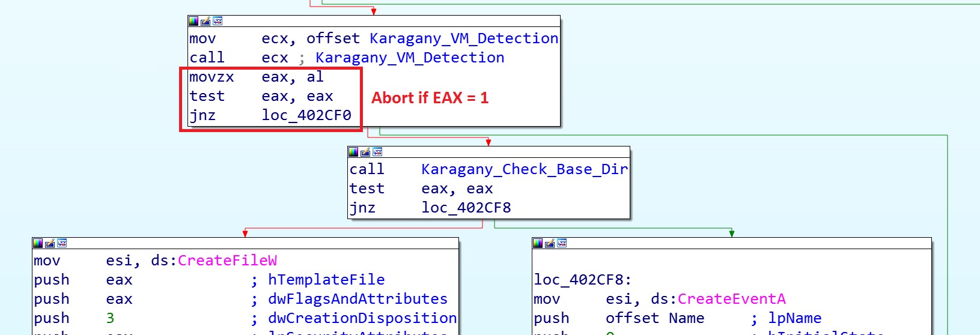
Task: Open the Karagany_Check_Base_Dir function call
Action: click(x=525, y=169)
